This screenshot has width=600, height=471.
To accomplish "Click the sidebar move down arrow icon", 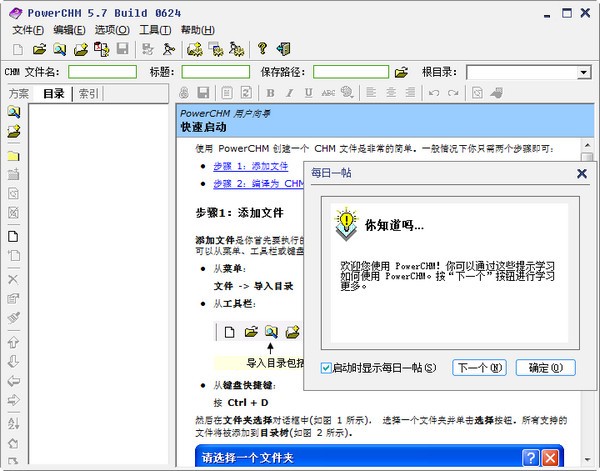I will [x=13, y=361].
